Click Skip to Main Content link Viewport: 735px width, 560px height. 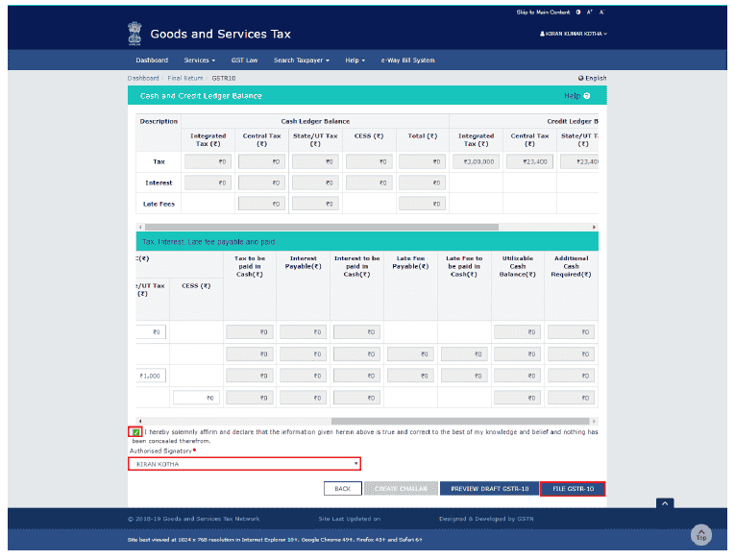pos(543,12)
